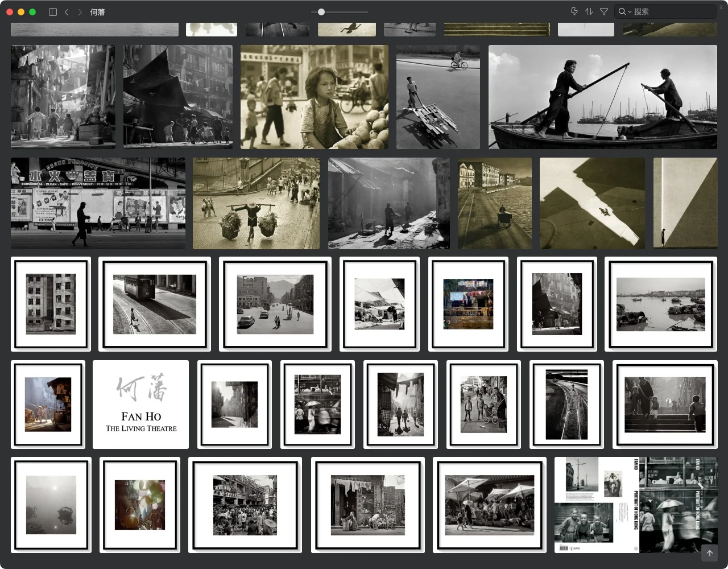Go back with the left chevron
This screenshot has width=728, height=569.
click(67, 11)
